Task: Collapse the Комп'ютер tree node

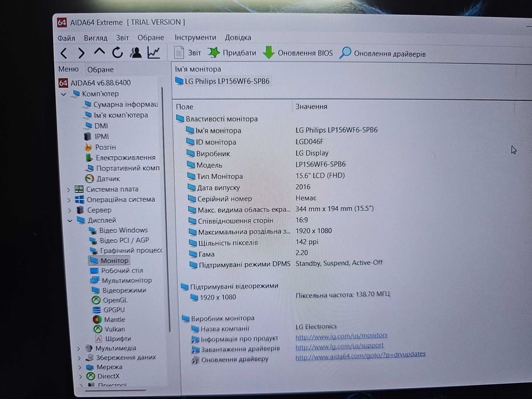Action: point(63,94)
